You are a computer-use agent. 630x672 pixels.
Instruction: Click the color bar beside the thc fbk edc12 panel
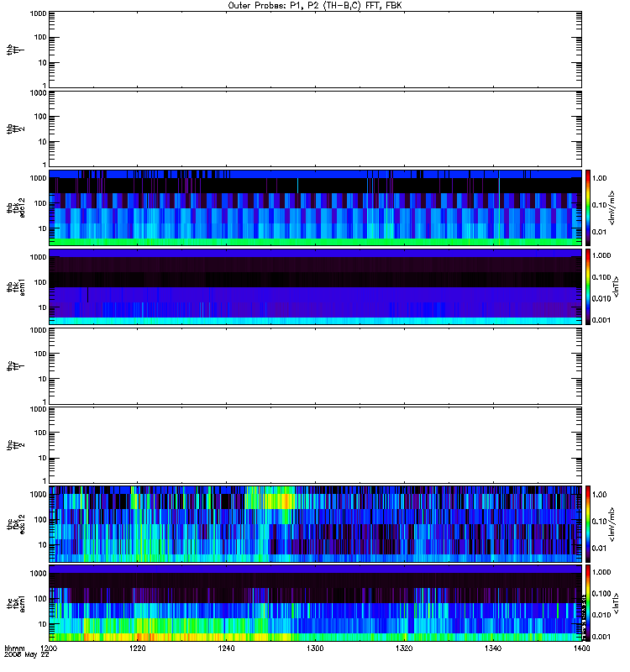tap(588, 524)
